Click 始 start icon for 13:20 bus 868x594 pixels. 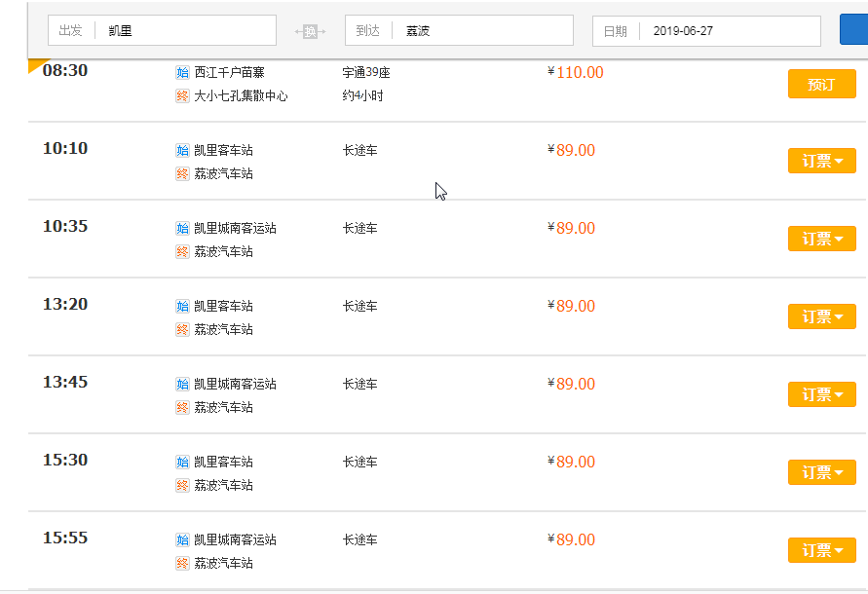tap(182, 306)
